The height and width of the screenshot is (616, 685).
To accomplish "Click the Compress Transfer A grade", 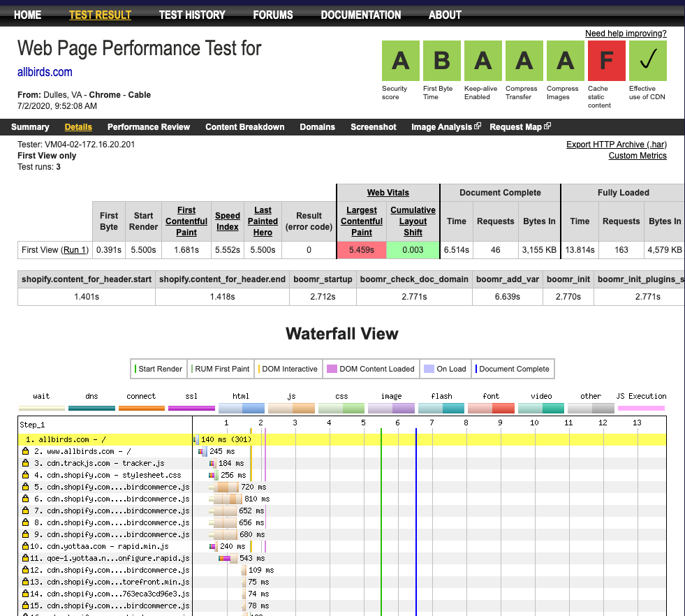I will click(524, 61).
